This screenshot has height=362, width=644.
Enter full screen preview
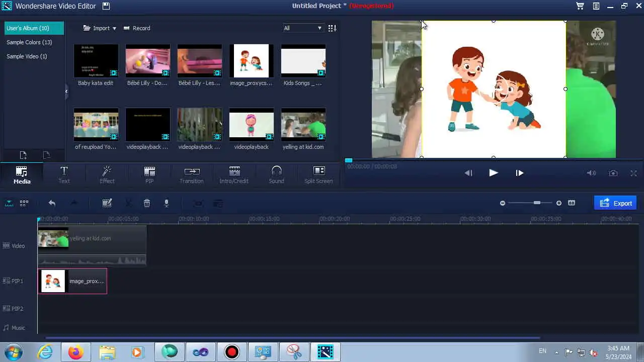pos(634,173)
